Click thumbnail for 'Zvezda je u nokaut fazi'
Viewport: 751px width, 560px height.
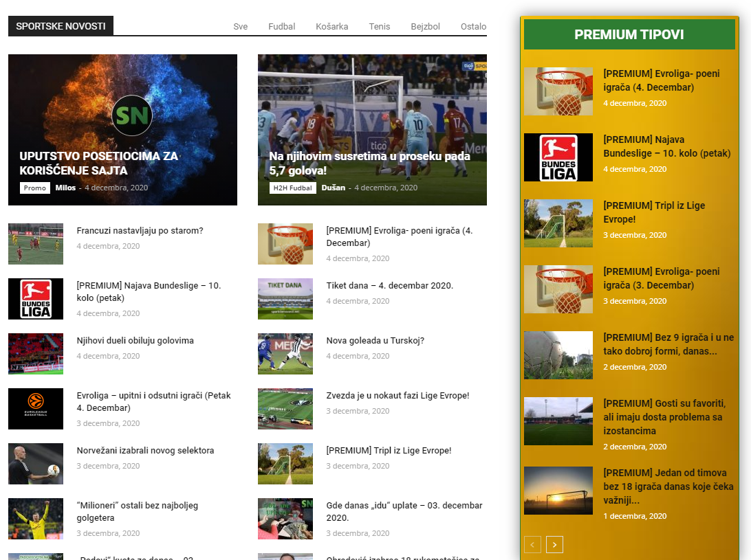pyautogui.click(x=285, y=409)
